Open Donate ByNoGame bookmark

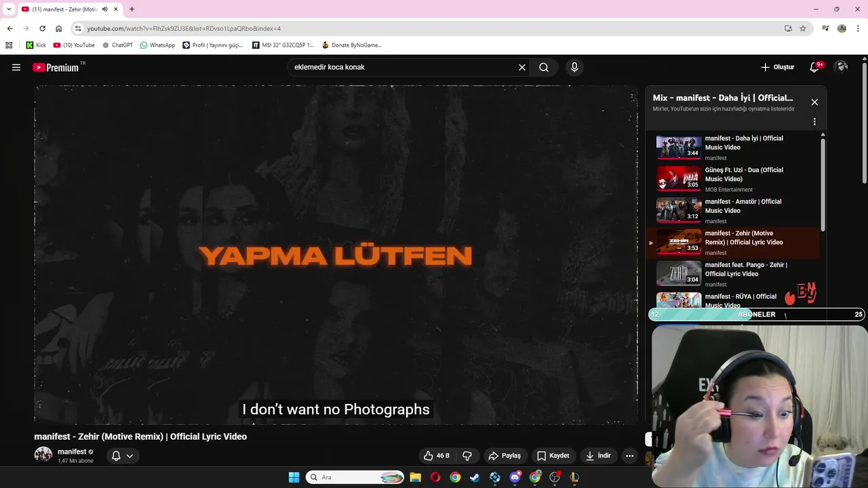(352, 45)
